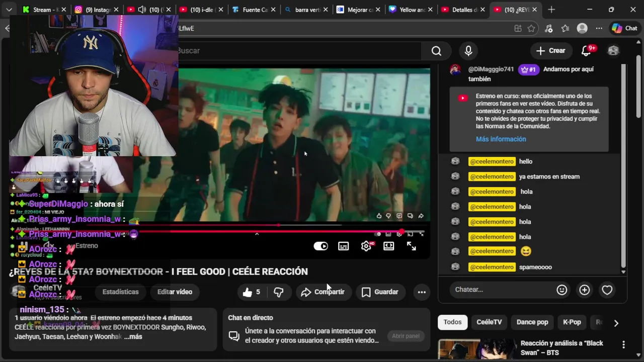Viewport: 644px width, 362px height.
Task: Open a new browser tab
Action: point(551,10)
